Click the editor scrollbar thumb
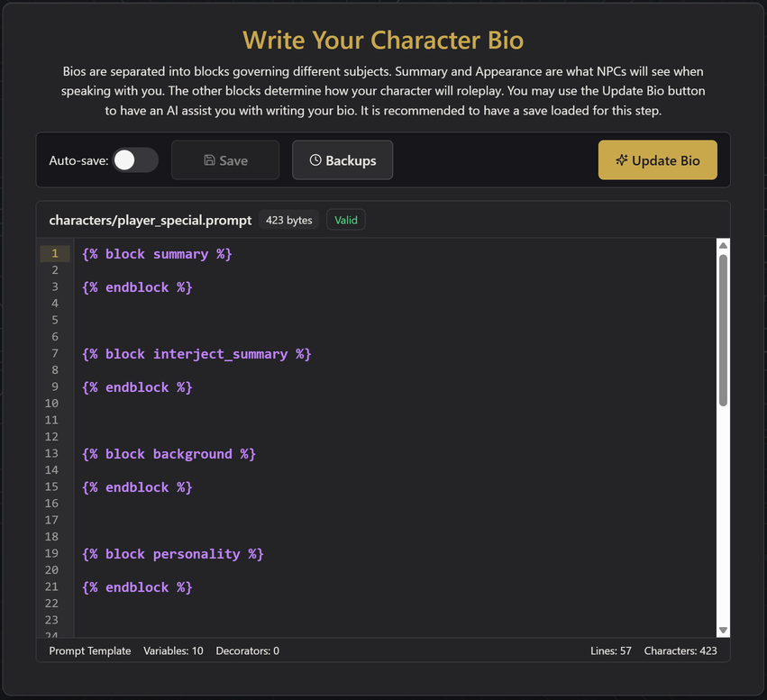 coord(723,331)
